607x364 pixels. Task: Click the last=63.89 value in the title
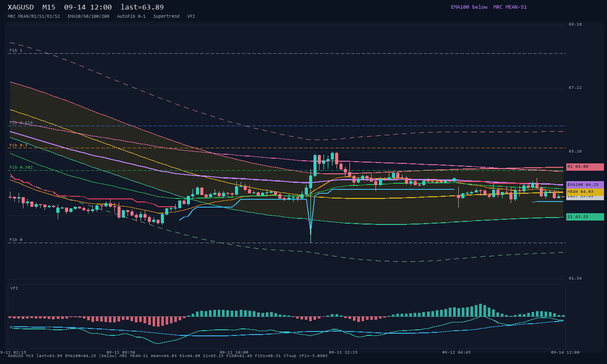142,7
